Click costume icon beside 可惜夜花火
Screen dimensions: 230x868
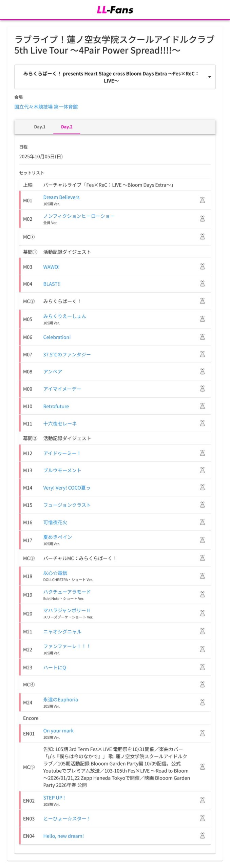pos(202,522)
